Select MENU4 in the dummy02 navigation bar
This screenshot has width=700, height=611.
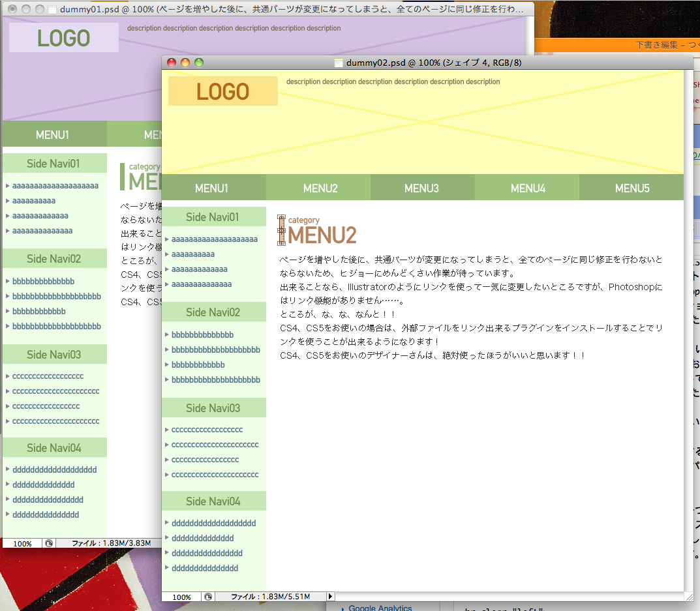527,187
